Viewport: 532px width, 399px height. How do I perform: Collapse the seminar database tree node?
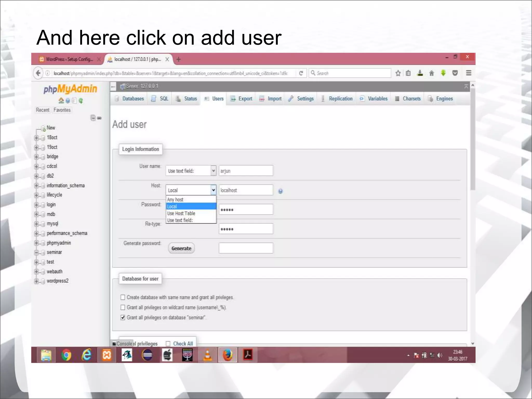click(36, 252)
